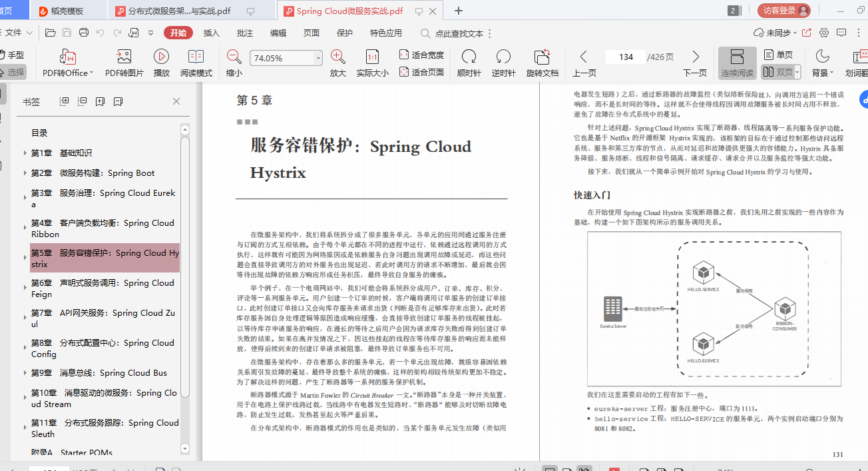Set view to 实际大小

tap(373, 64)
